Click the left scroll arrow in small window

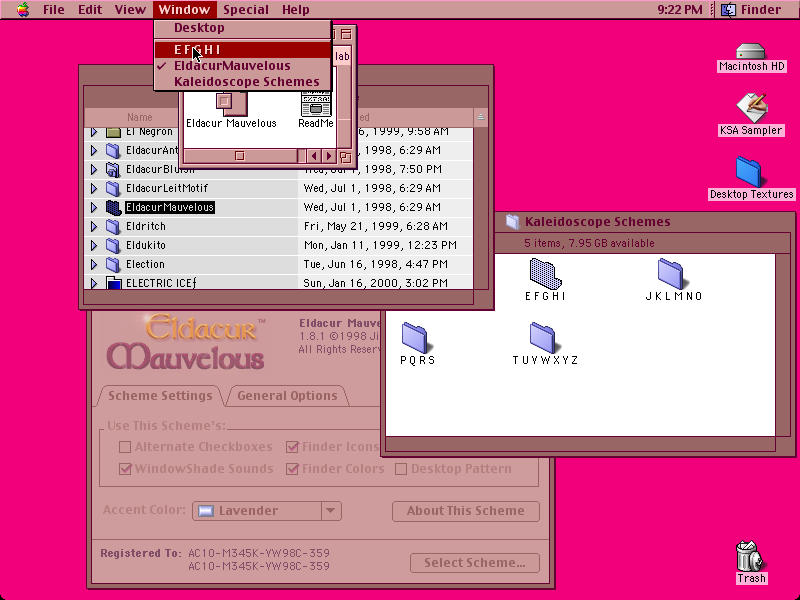pyautogui.click(x=314, y=156)
